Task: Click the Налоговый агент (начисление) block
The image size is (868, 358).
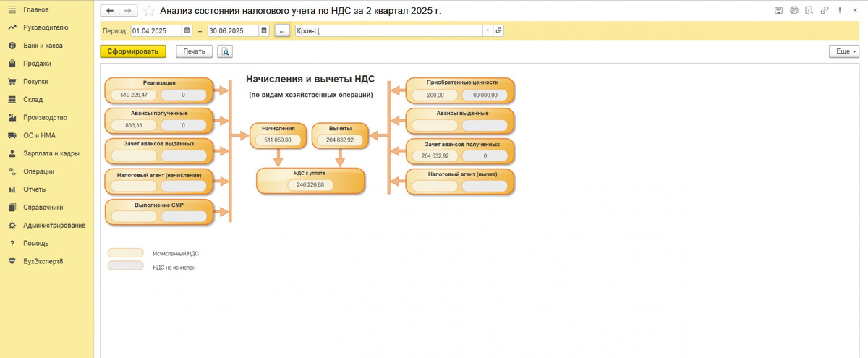Action: 159,181
